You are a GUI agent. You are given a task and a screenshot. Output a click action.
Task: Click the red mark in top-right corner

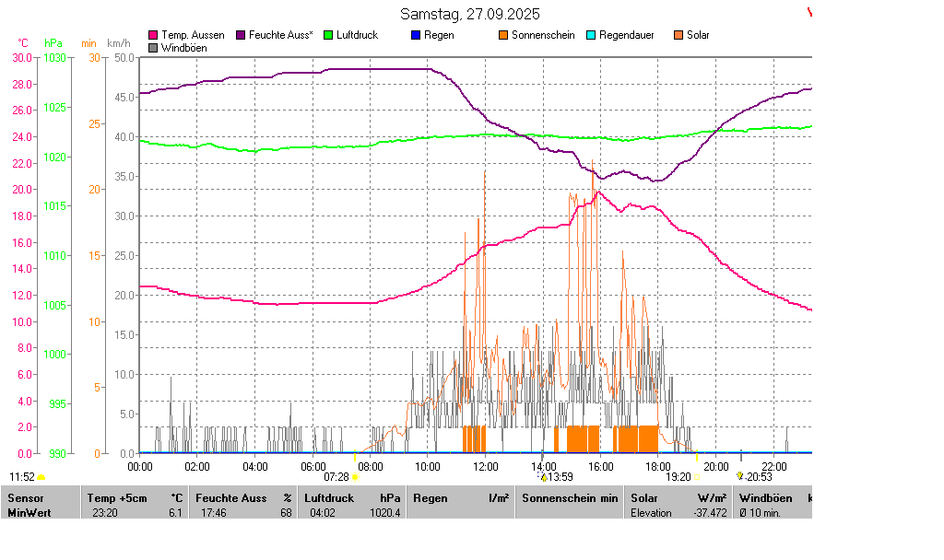[x=810, y=12]
